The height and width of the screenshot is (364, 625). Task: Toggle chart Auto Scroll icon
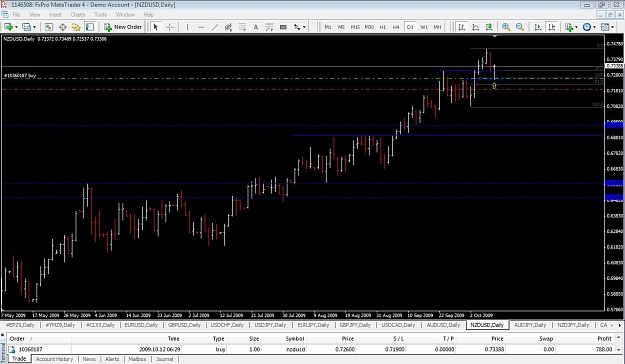[x=538, y=27]
